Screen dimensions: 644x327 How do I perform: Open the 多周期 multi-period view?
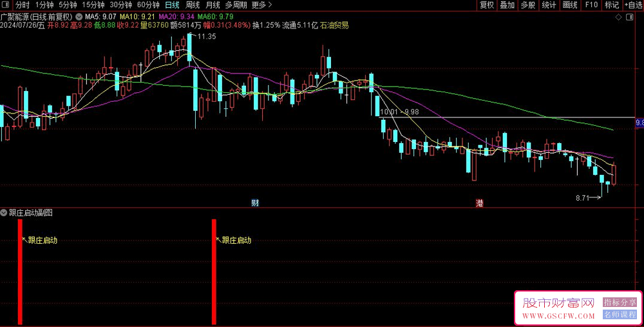(236, 5)
